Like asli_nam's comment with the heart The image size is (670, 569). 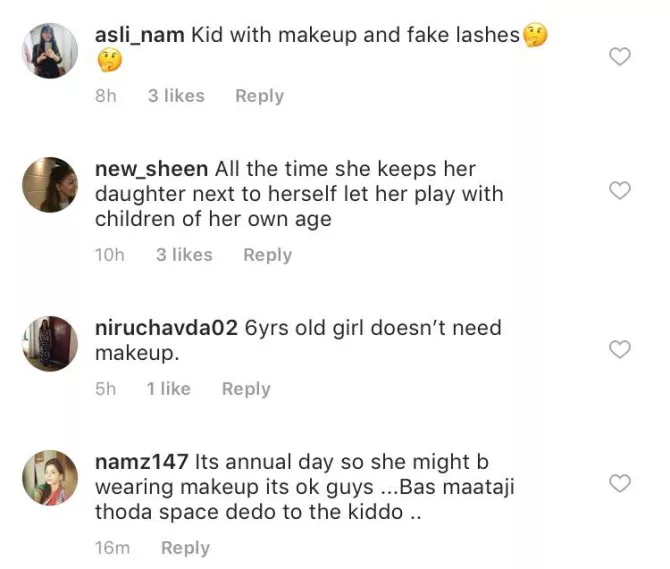click(x=620, y=57)
